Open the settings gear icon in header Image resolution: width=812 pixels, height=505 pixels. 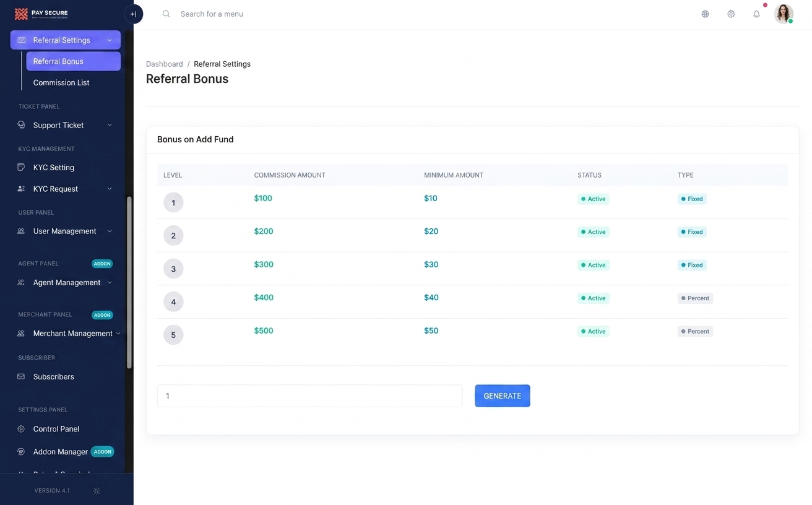[731, 14]
